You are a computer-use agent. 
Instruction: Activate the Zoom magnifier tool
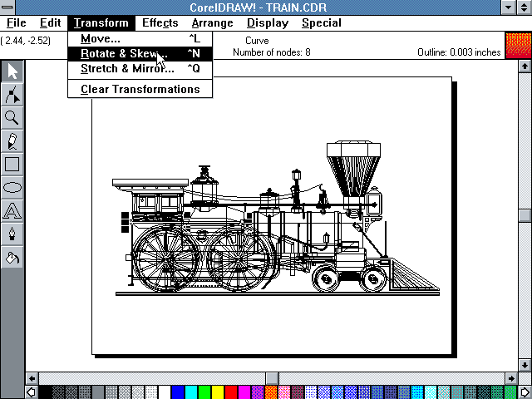pyautogui.click(x=12, y=118)
